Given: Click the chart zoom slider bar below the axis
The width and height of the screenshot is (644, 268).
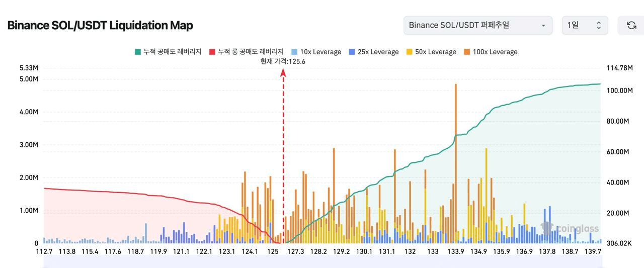Looking at the screenshot, I should (x=323, y=261).
